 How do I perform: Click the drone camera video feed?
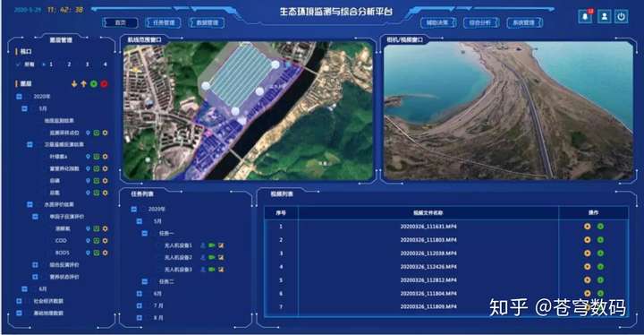tap(508, 110)
